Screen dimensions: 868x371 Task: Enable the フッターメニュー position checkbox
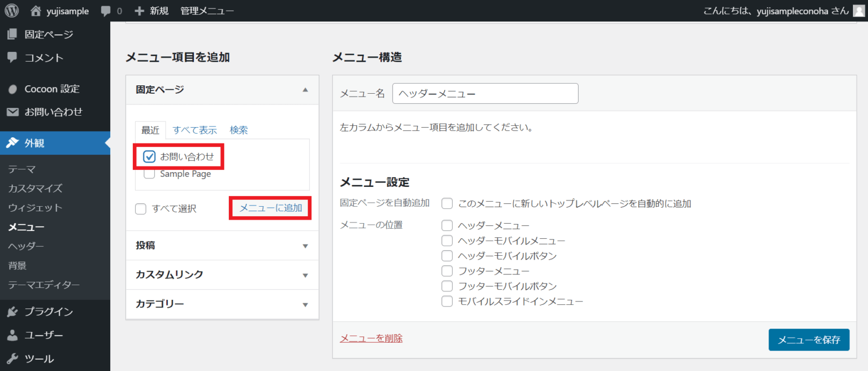click(x=447, y=271)
